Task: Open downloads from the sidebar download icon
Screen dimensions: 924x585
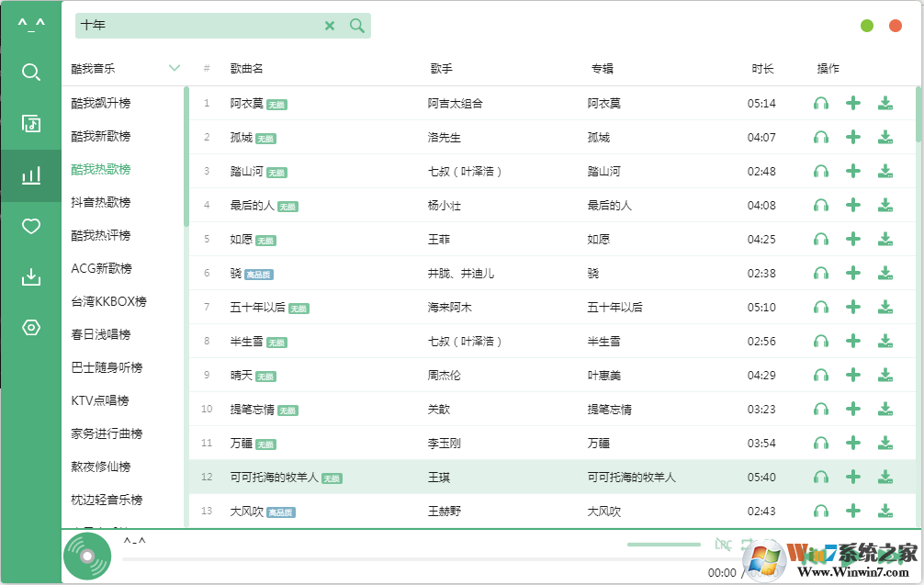Action: 30,276
